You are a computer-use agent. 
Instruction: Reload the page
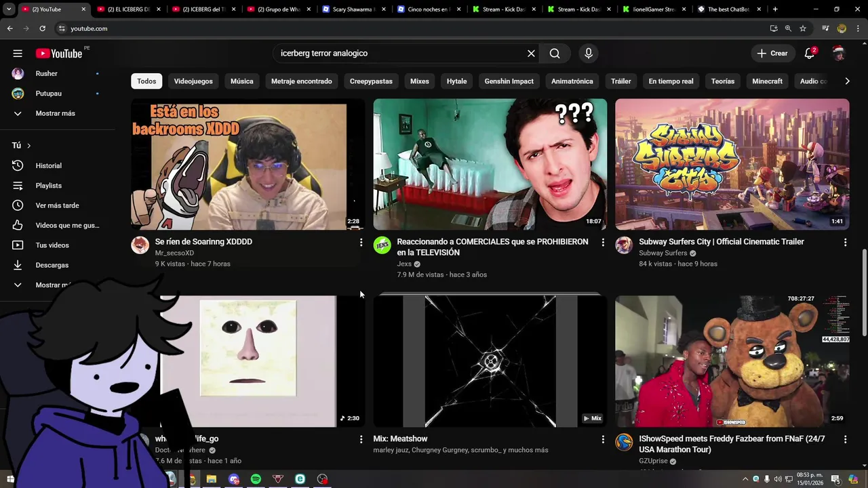(x=42, y=28)
